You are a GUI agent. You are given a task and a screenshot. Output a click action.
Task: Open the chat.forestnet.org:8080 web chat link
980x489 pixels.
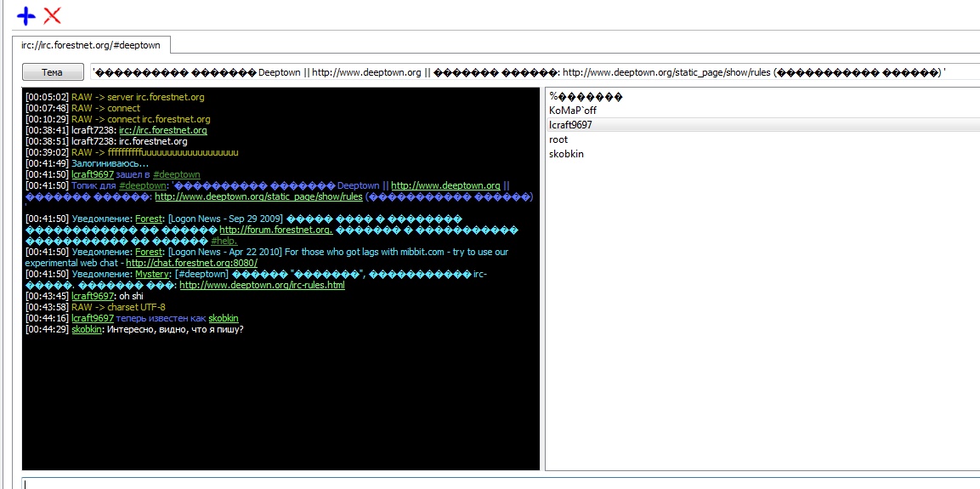191,263
